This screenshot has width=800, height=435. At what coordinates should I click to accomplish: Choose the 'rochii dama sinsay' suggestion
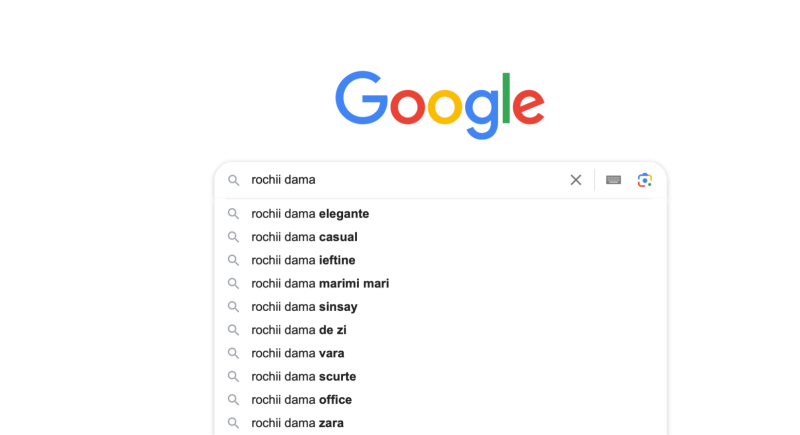point(304,307)
